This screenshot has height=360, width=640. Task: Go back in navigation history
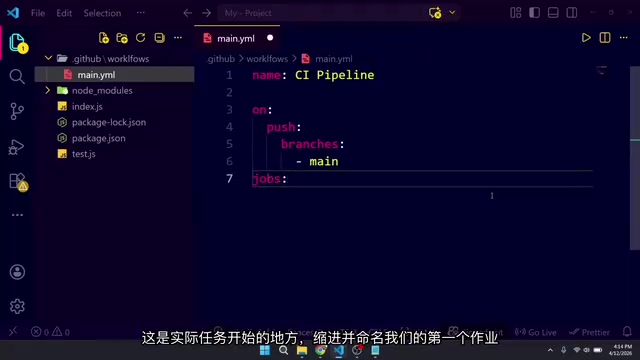187,13
